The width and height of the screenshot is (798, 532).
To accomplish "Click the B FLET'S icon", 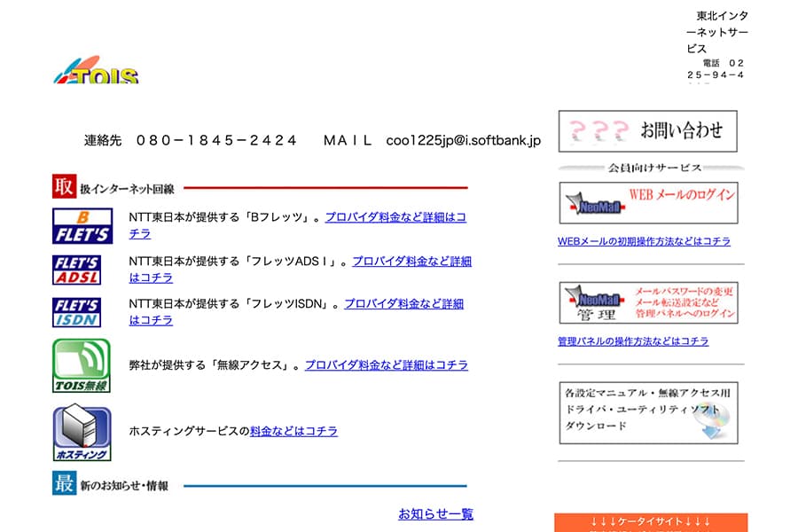I will [x=82, y=225].
